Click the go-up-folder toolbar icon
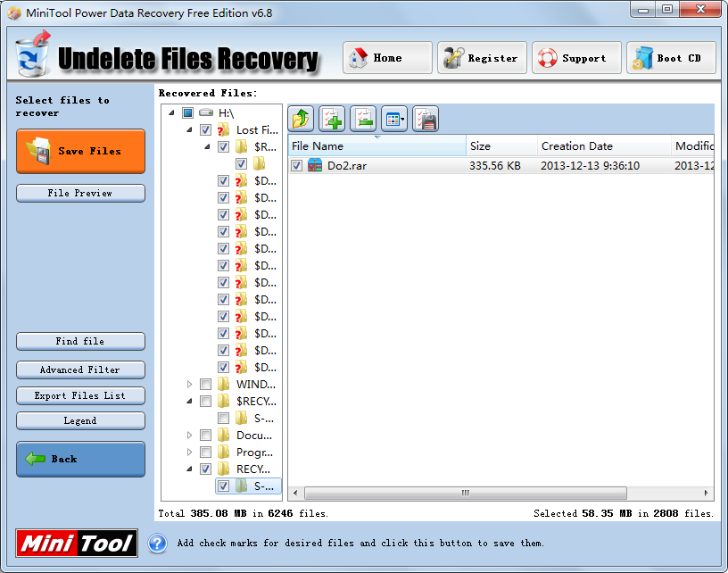This screenshot has width=728, height=573. 301,119
